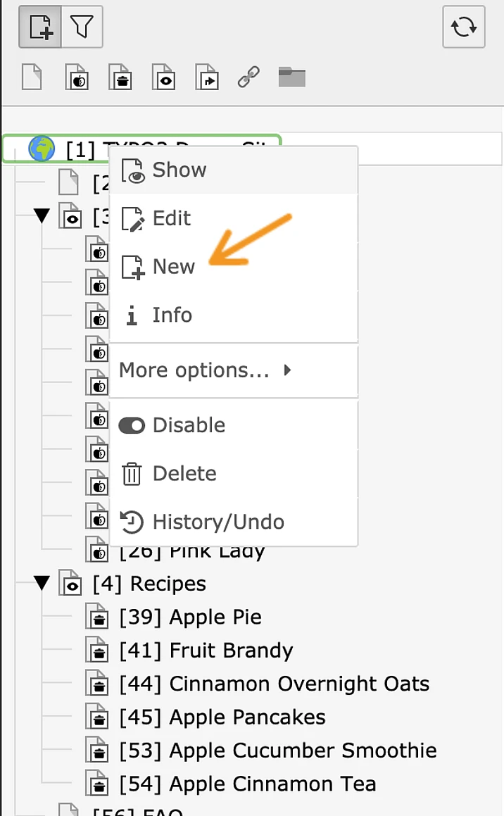Screen dimensions: 504x816
Task: Click the globe icon of root page
Action: (42, 149)
